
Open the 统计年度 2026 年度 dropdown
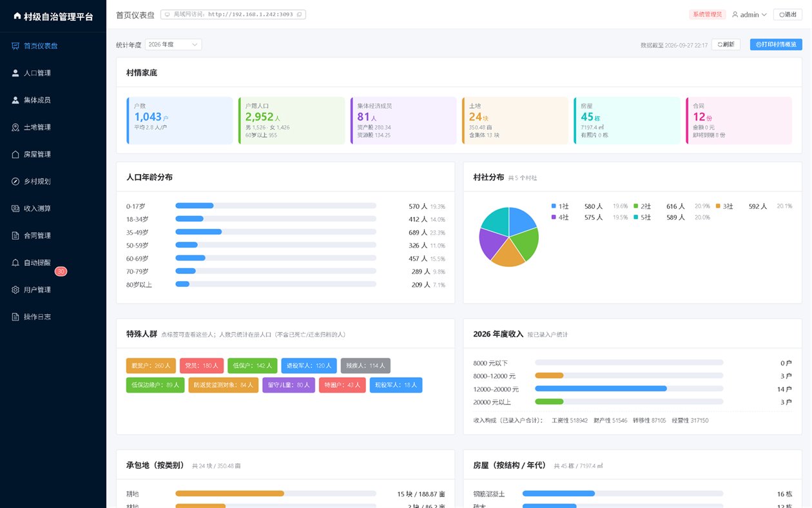tap(173, 44)
